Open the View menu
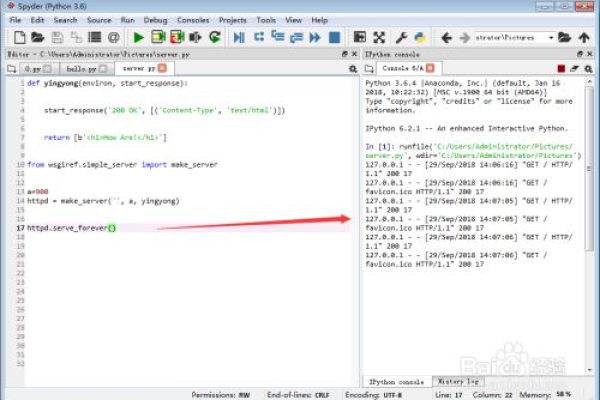 (x=293, y=20)
